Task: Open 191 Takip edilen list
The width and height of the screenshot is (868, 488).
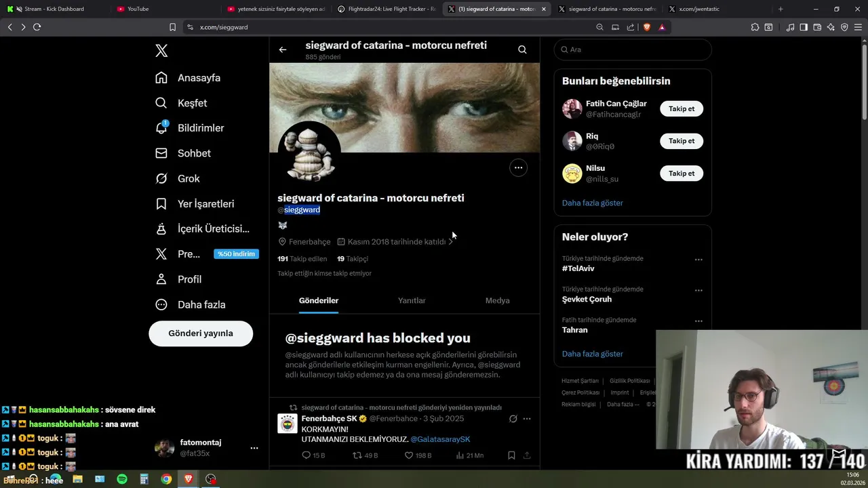Action: tap(302, 259)
